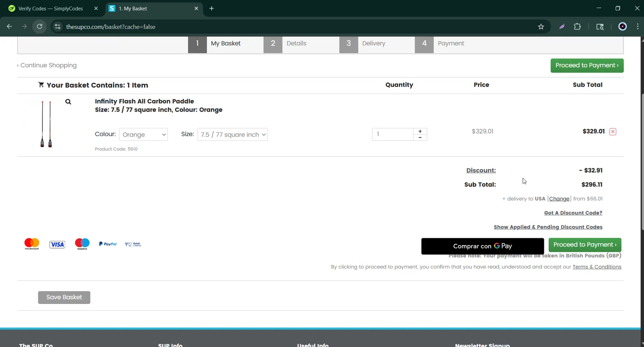This screenshot has width=644, height=347.
Task: Click the discount amount - $32.91
Action: pyautogui.click(x=590, y=170)
